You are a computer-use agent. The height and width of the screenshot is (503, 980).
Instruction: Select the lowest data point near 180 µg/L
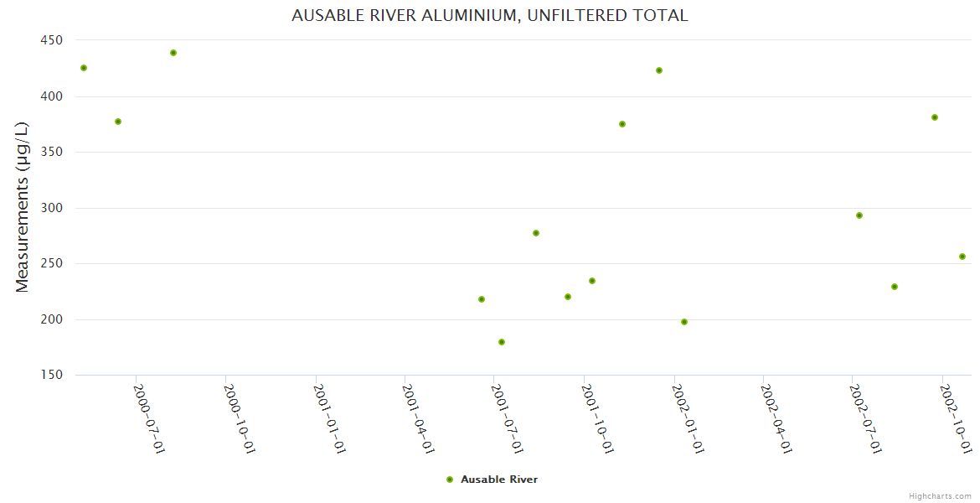click(502, 342)
